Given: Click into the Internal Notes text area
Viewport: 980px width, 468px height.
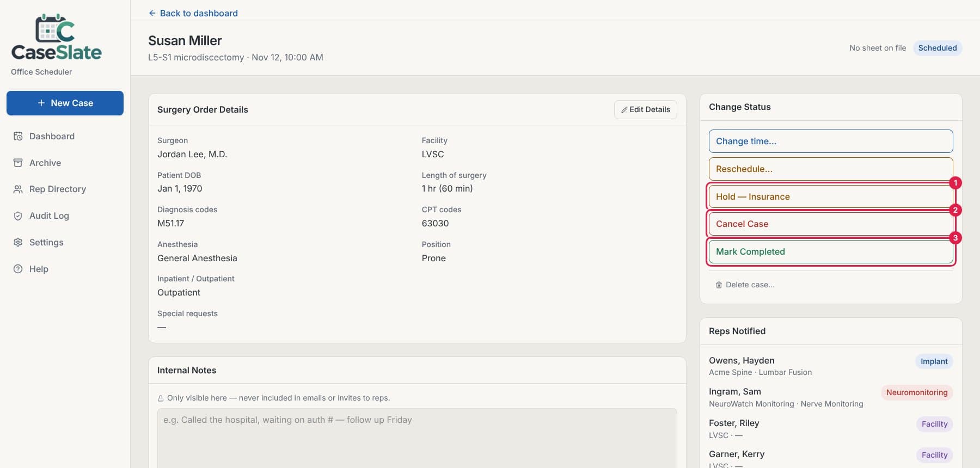Looking at the screenshot, I should click(x=417, y=438).
